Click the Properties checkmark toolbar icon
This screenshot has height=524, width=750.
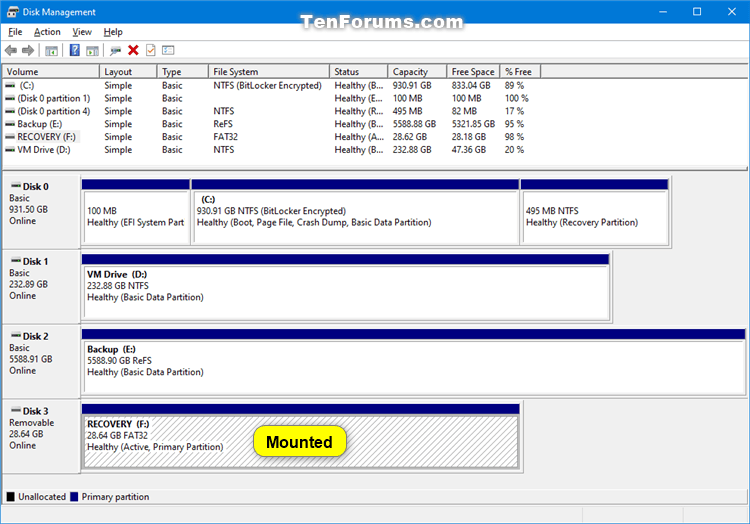click(x=151, y=50)
